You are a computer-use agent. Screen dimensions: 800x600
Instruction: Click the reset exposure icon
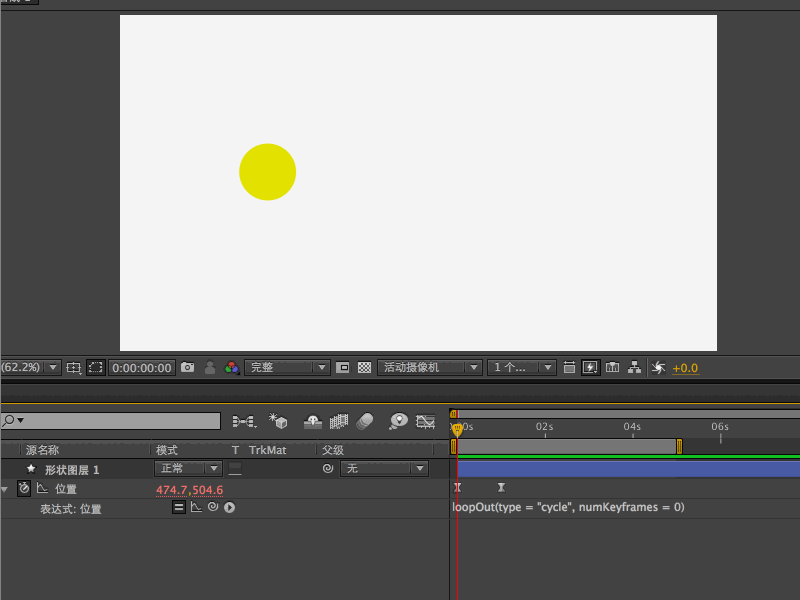pos(658,367)
